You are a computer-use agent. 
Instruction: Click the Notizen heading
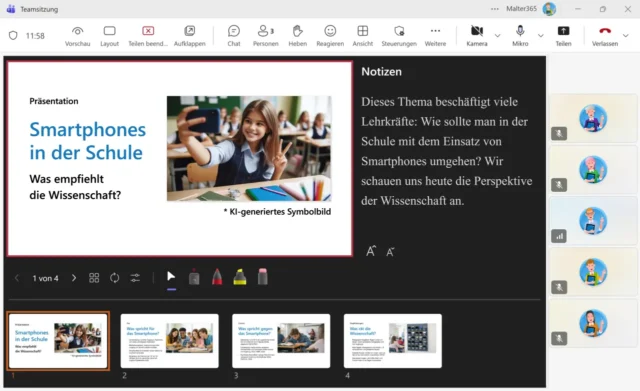click(x=381, y=71)
